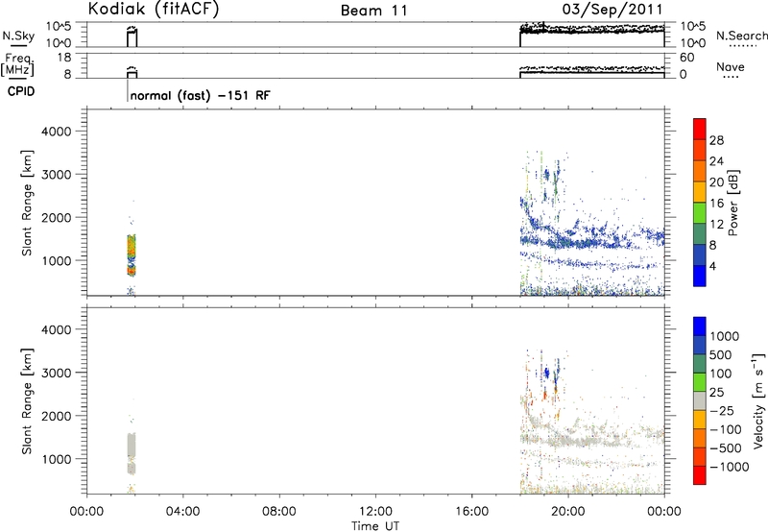
Task: Click 'normal (fast) -151 RF' text
Action: 201,95
